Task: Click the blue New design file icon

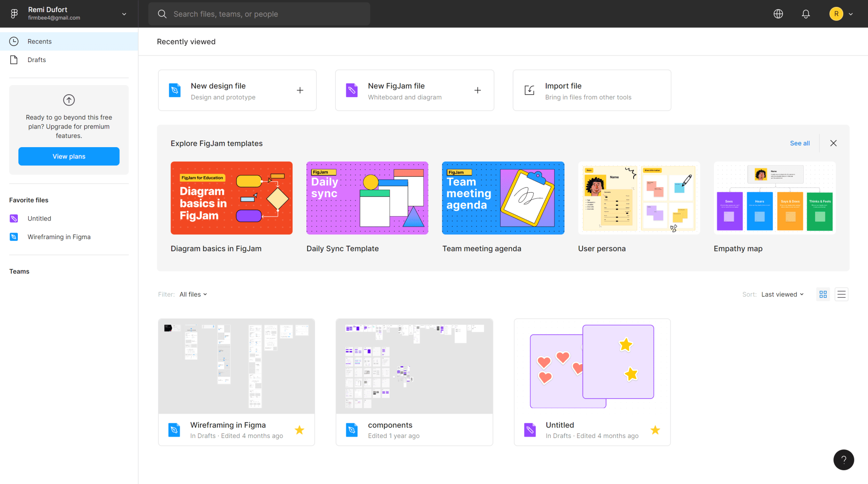Action: [x=174, y=90]
